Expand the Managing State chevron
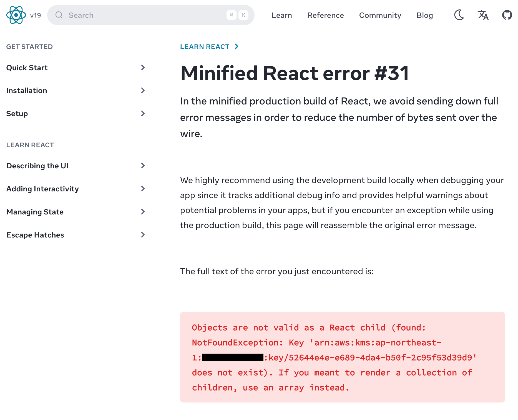518x420 pixels. [x=143, y=212]
